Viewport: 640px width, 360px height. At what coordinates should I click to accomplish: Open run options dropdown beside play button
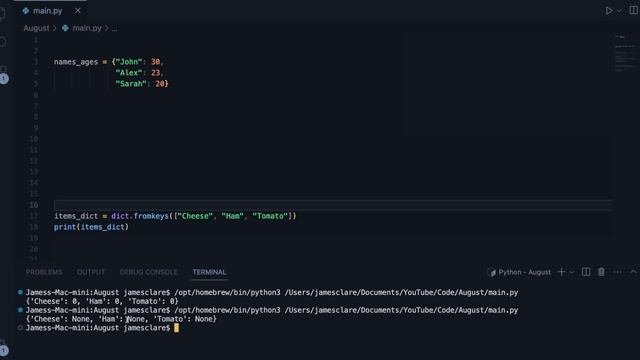[x=619, y=11]
